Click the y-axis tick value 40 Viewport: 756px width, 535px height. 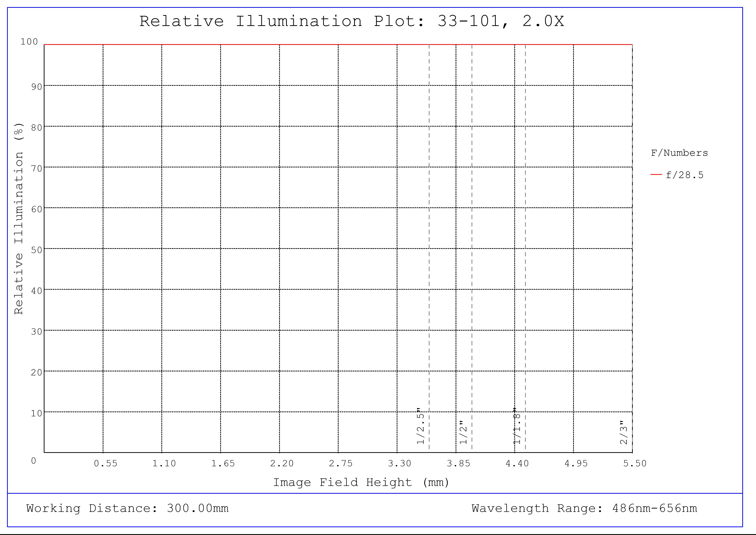pos(37,291)
